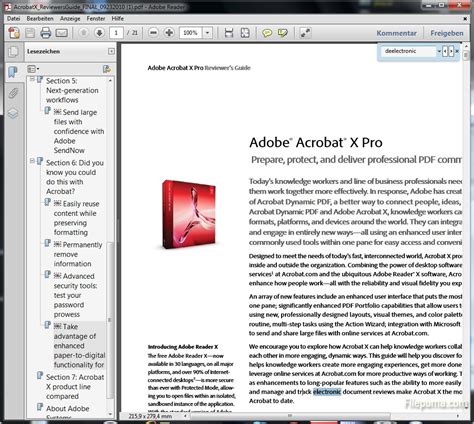474x424 pixels.
Task: Open the attachments paperclip panel
Action: pyautogui.click(x=13, y=93)
